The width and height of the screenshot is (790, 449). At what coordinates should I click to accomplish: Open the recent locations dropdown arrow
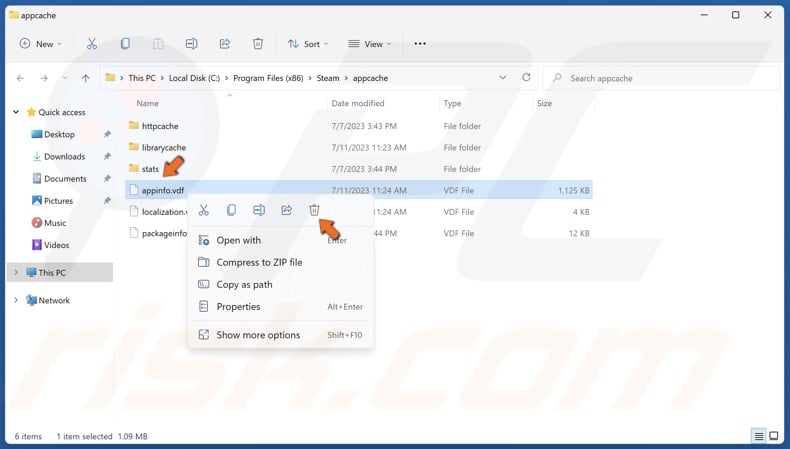64,78
